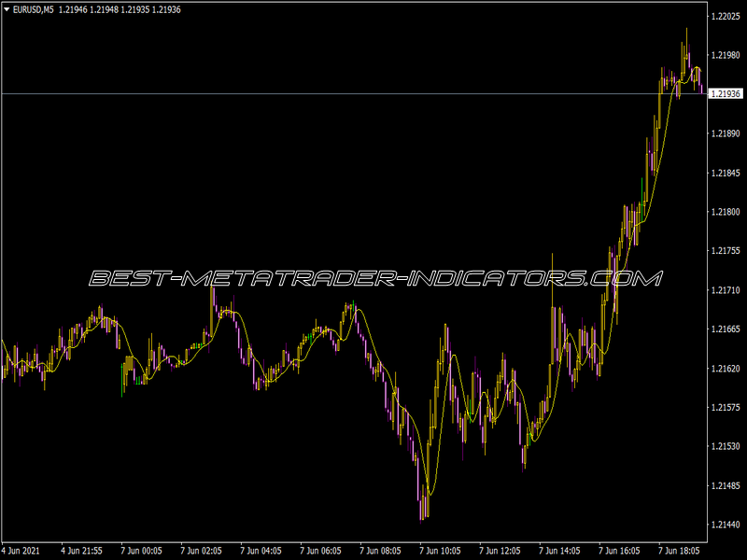Click price scale value 1.21845

(726, 173)
